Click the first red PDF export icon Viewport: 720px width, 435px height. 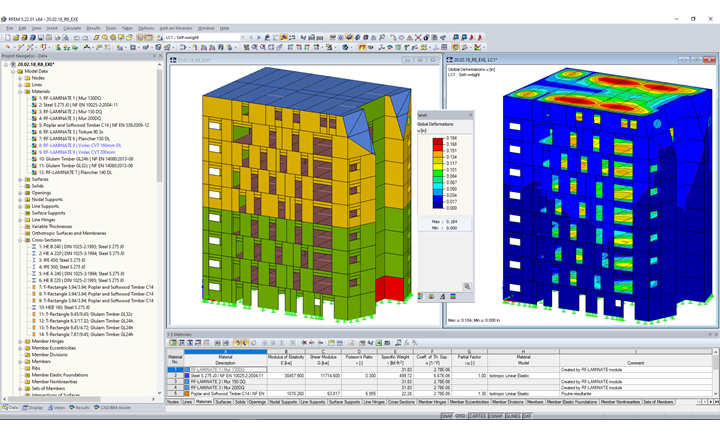472,37
